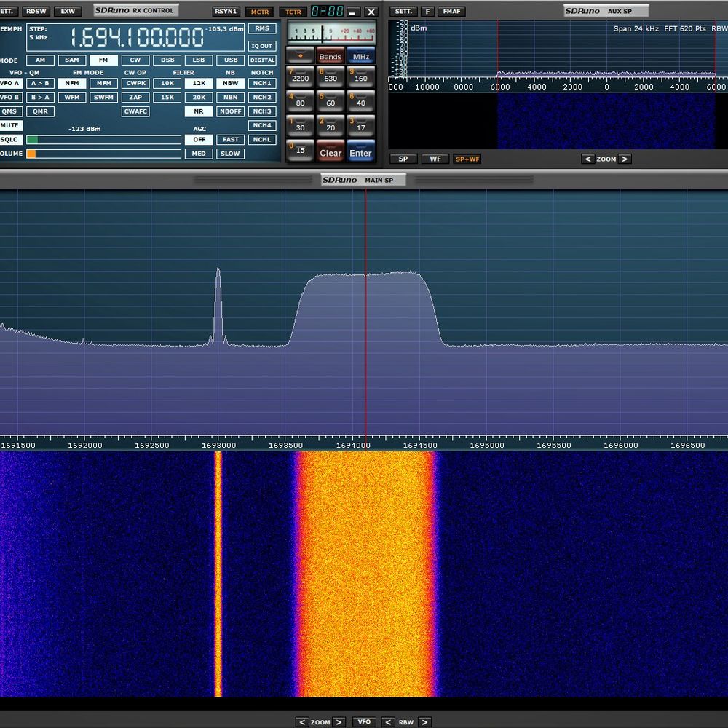The width and height of the screenshot is (728, 728).
Task: Open the EXW panel
Action: point(68,11)
